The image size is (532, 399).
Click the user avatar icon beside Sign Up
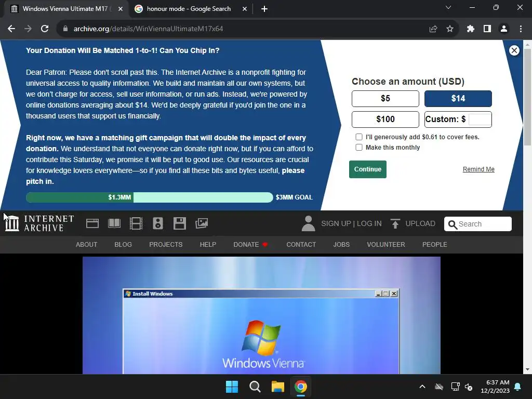(x=309, y=223)
